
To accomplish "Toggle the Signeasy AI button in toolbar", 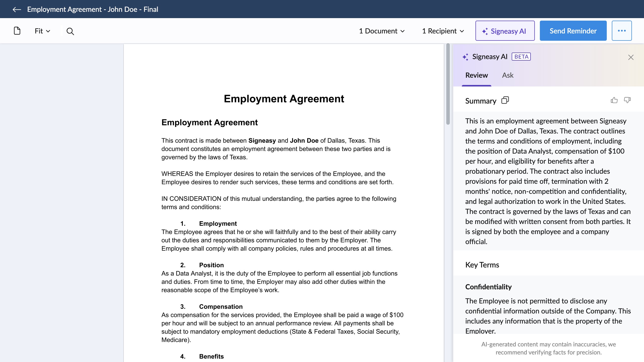I will pyautogui.click(x=505, y=31).
